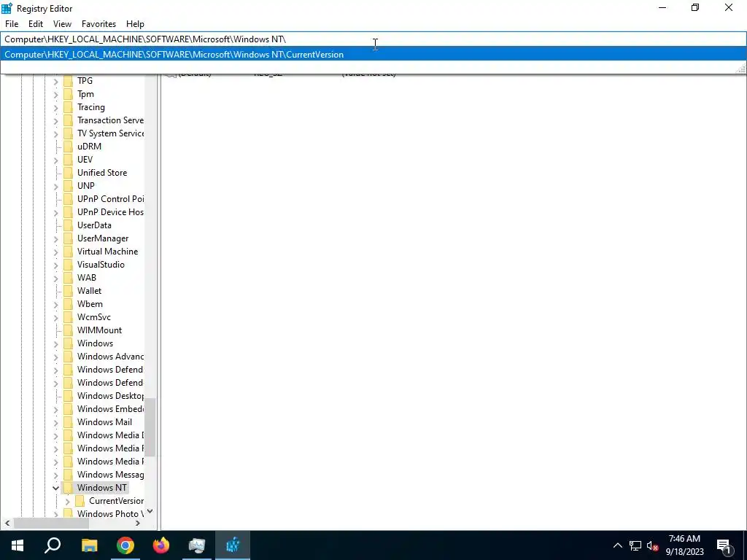Expand the Tracing key

(55, 108)
